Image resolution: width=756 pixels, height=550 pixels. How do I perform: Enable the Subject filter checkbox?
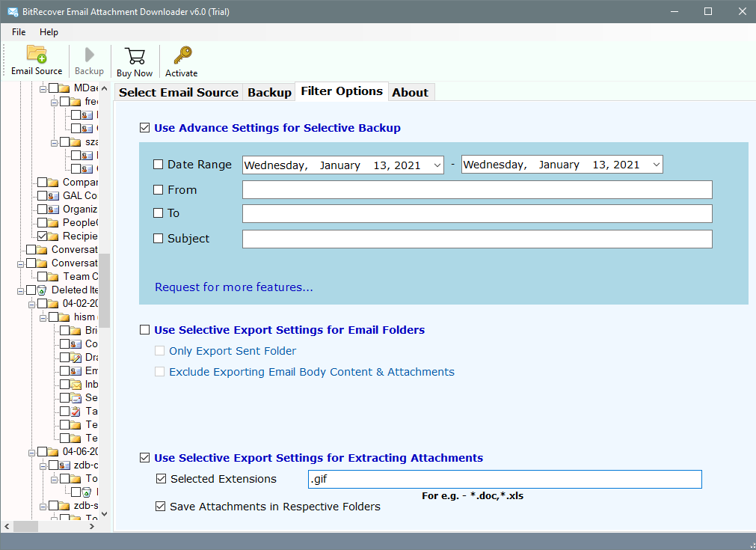click(158, 238)
